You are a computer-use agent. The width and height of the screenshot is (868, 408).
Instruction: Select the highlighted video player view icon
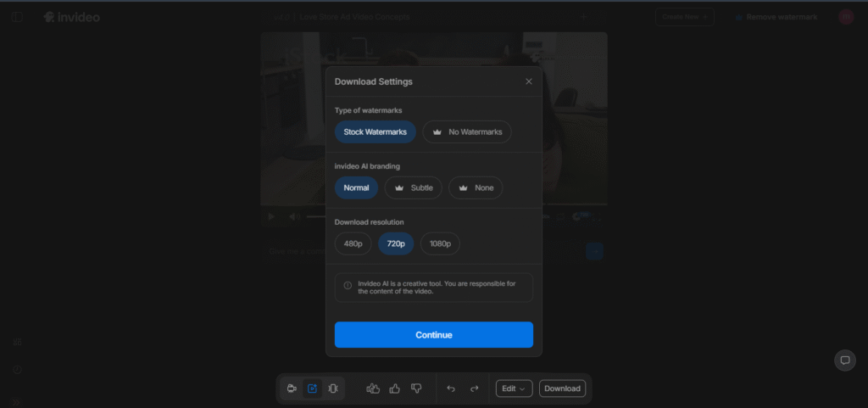[x=312, y=388]
